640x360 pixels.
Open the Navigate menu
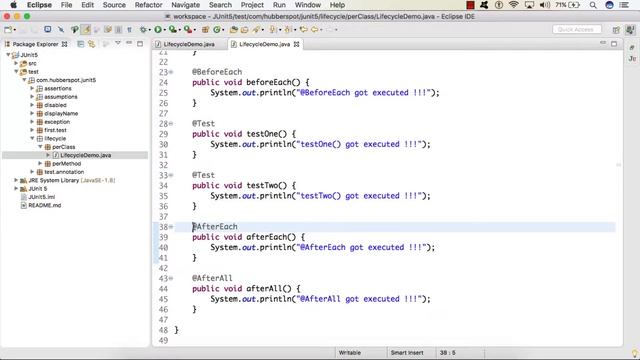point(185,5)
